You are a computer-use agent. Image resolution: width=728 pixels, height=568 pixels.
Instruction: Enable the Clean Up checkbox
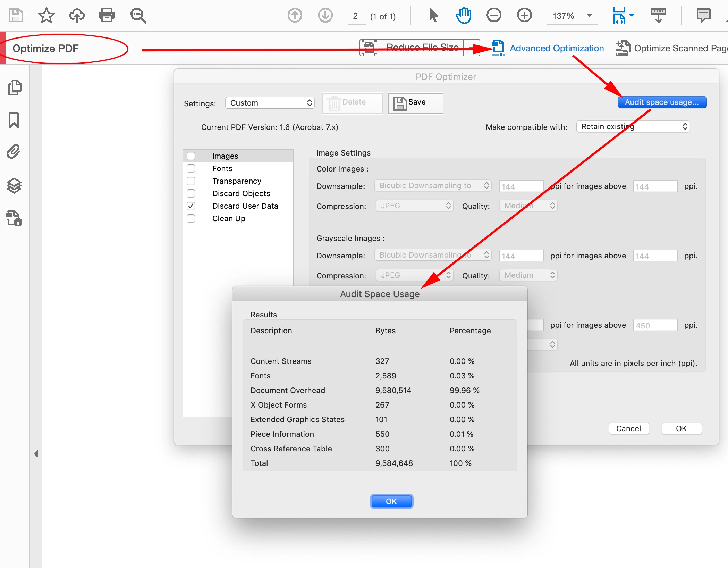point(191,218)
